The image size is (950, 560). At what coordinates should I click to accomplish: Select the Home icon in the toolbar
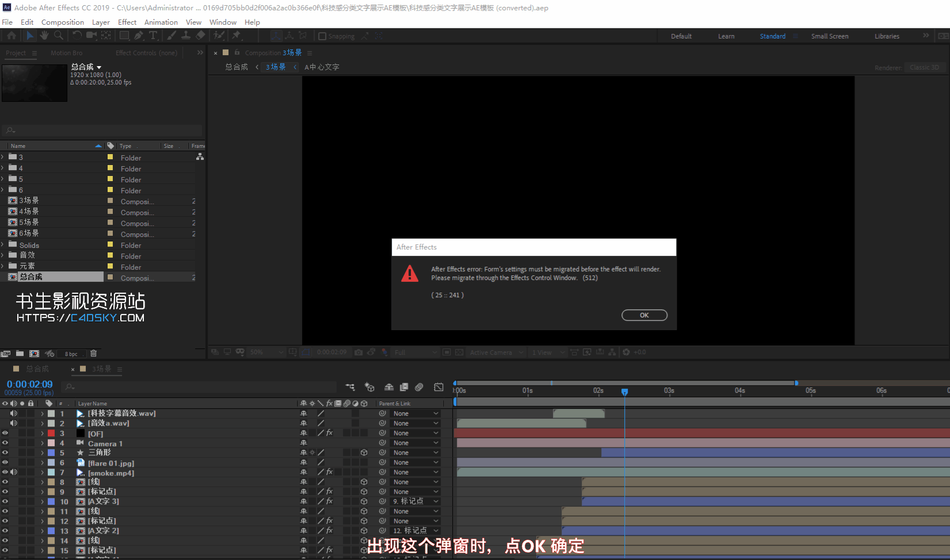[12, 36]
